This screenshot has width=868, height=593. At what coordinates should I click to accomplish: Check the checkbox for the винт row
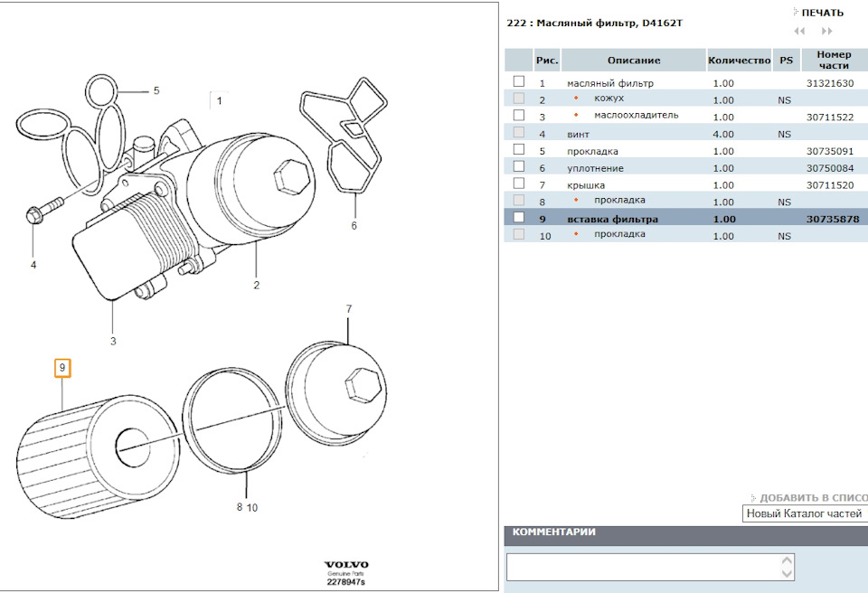click(517, 133)
